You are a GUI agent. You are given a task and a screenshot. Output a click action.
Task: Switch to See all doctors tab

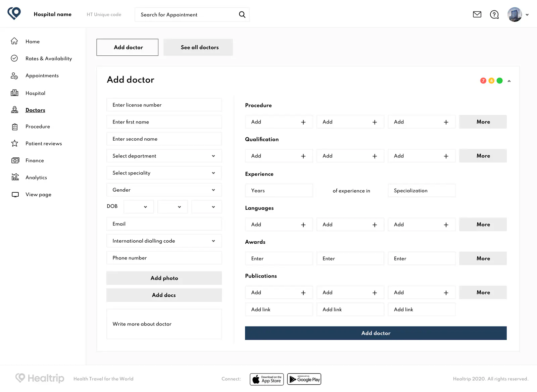coord(198,47)
